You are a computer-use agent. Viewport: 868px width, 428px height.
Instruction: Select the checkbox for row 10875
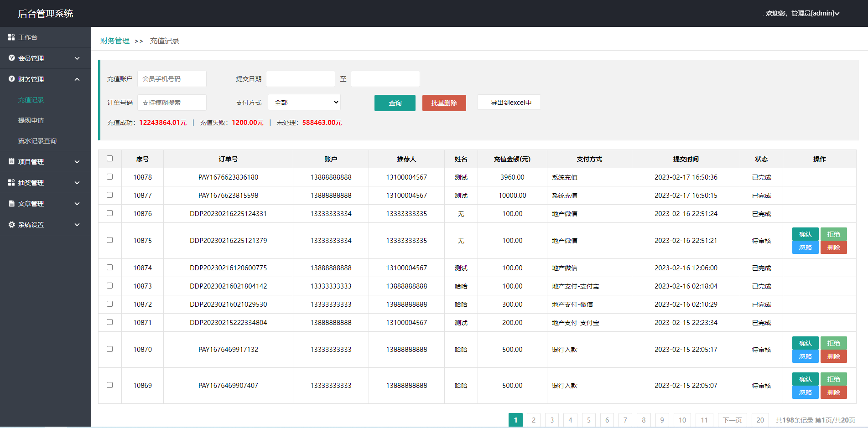109,240
